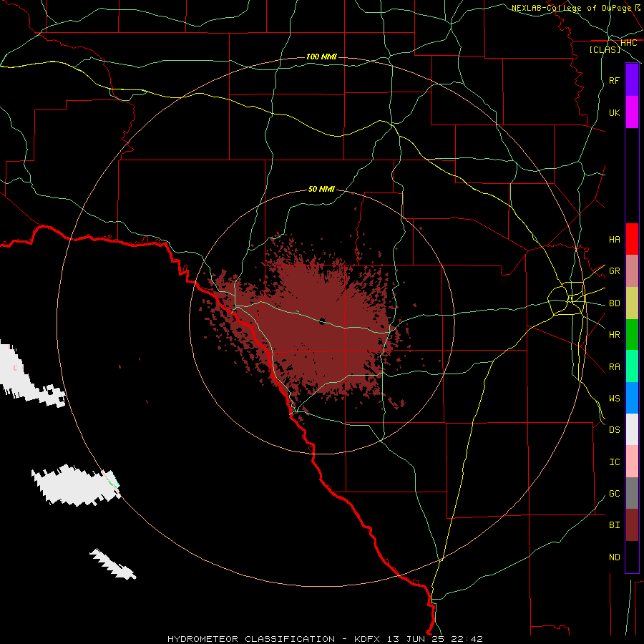Click the IC light pink legend swatch

pos(632,462)
